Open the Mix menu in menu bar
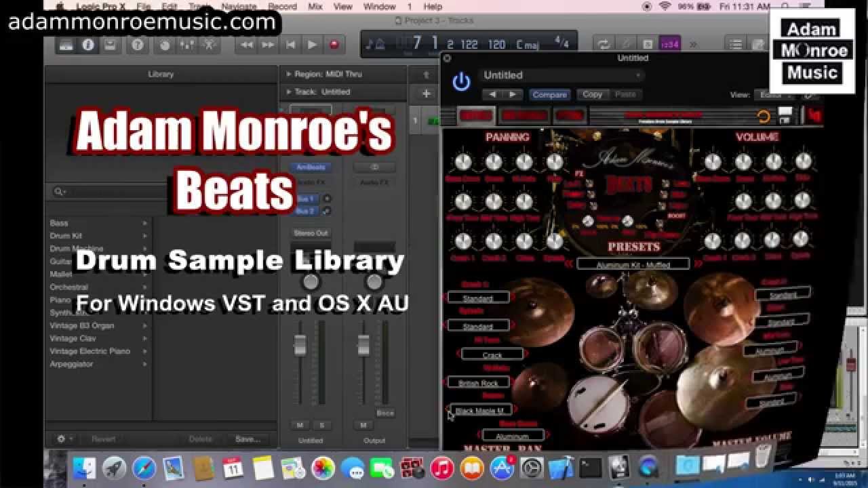The width and height of the screenshot is (868, 488). pos(315,6)
